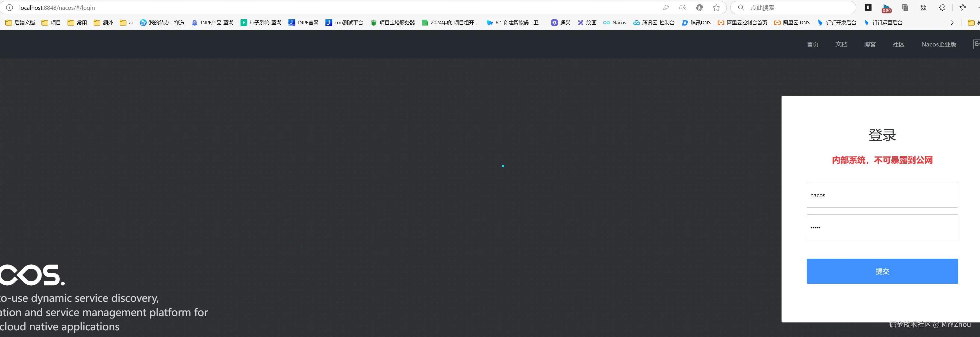Open the 常用 bookmark folder
Viewport: 980px width, 337px height.
click(77, 23)
